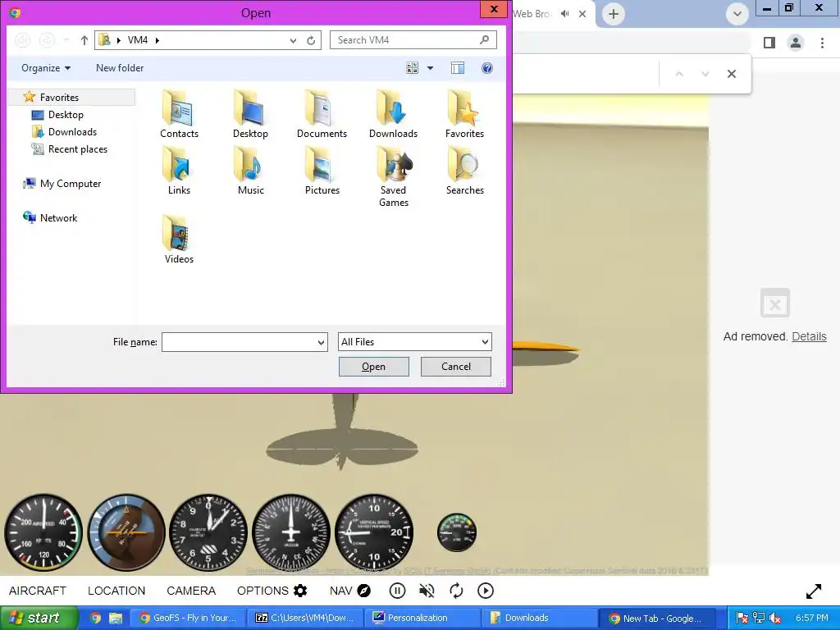The width and height of the screenshot is (840, 630).
Task: Show the preview pane in Open dialog
Action: point(458,68)
